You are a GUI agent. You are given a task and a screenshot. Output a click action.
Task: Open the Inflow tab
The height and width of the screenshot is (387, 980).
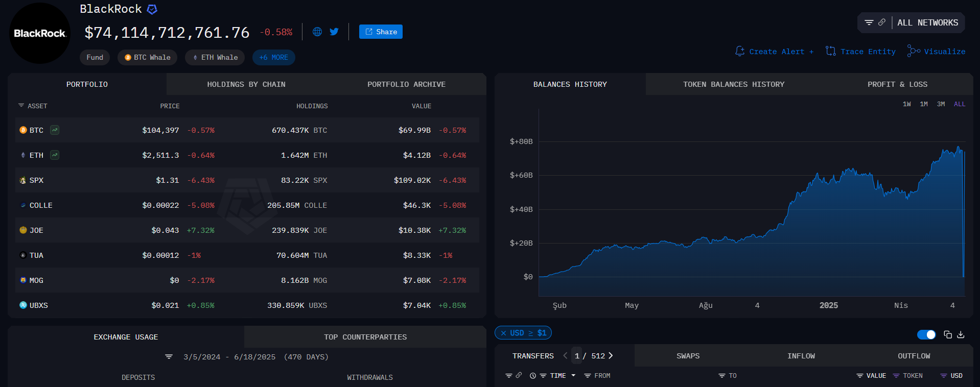(x=801, y=355)
